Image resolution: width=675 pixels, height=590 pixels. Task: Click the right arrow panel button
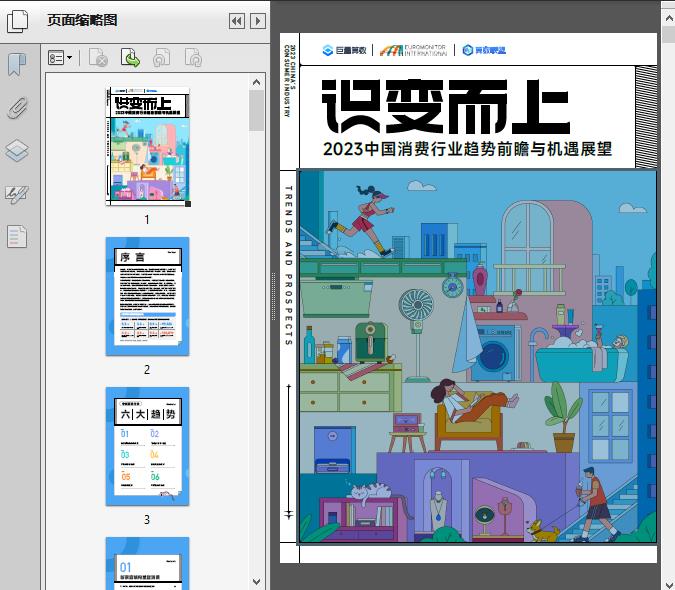258,21
